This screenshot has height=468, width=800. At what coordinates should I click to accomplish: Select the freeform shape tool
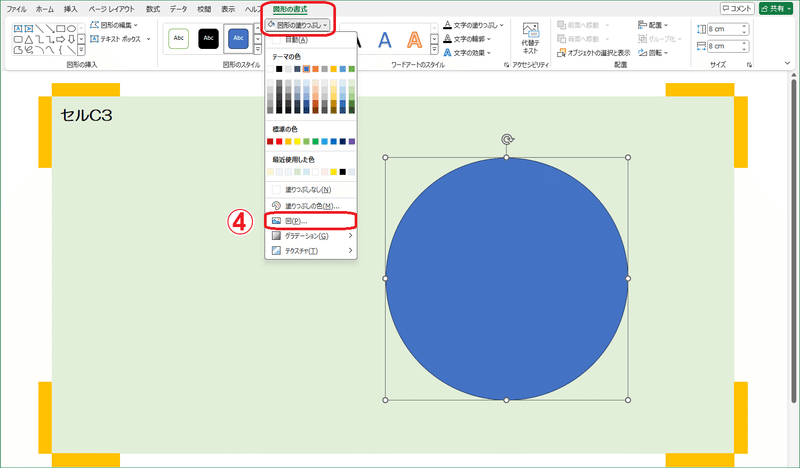(x=18, y=50)
